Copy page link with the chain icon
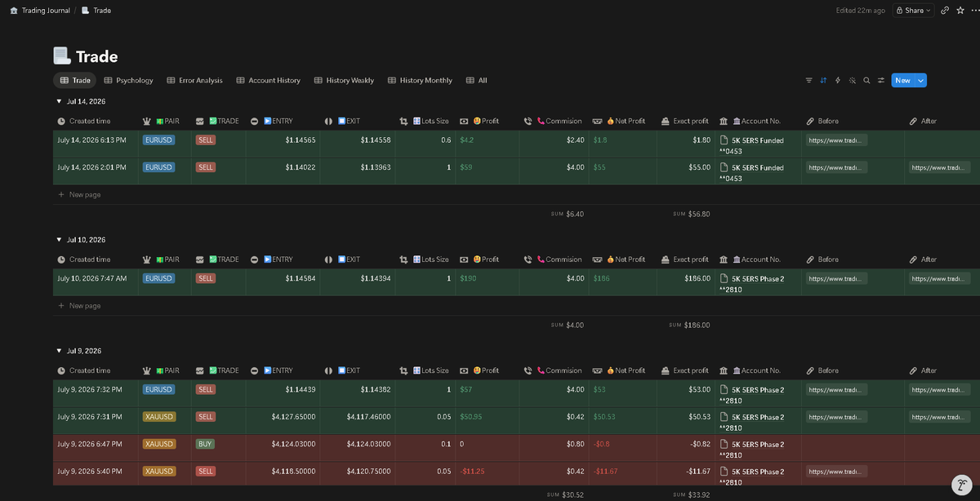 click(945, 11)
